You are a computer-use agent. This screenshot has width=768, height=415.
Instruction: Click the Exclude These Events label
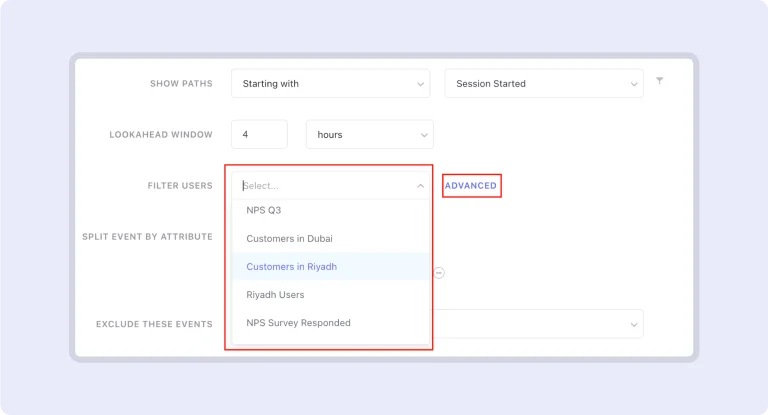tap(154, 324)
